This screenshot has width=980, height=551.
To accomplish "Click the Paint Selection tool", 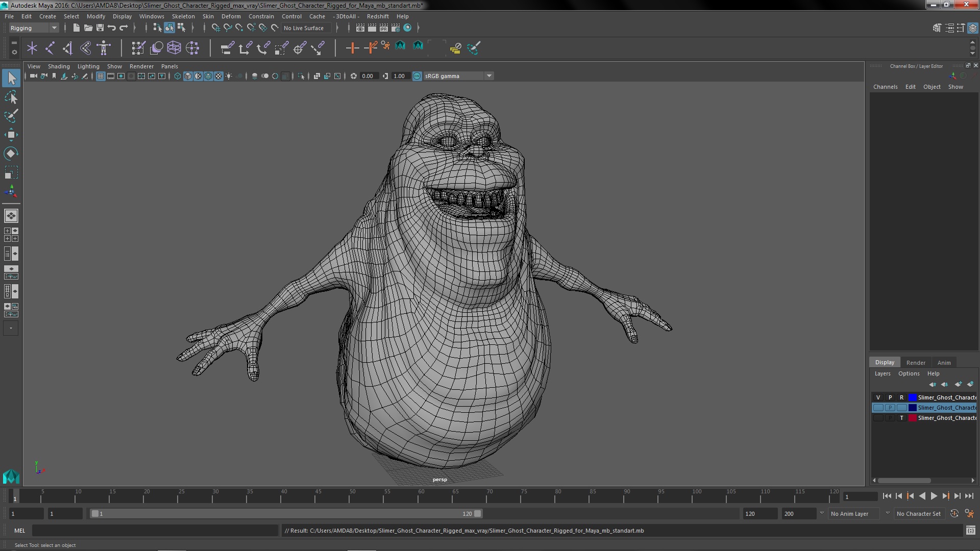I will [11, 116].
